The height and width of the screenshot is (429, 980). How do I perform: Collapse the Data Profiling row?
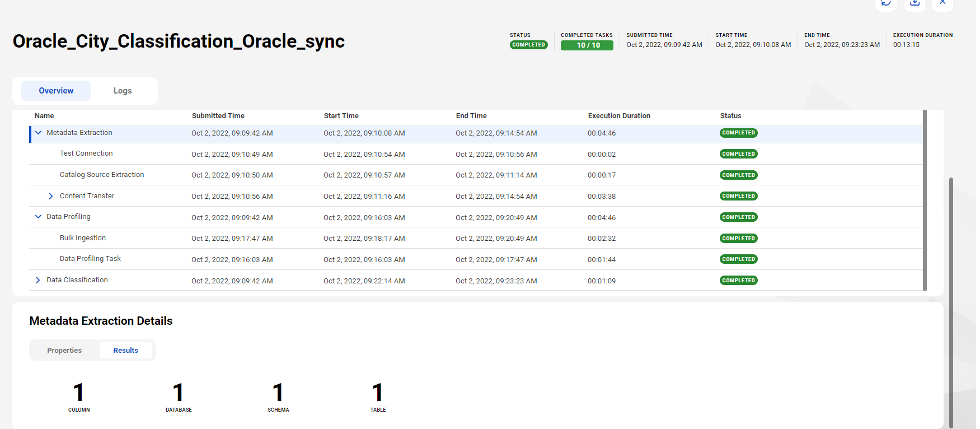click(x=38, y=217)
